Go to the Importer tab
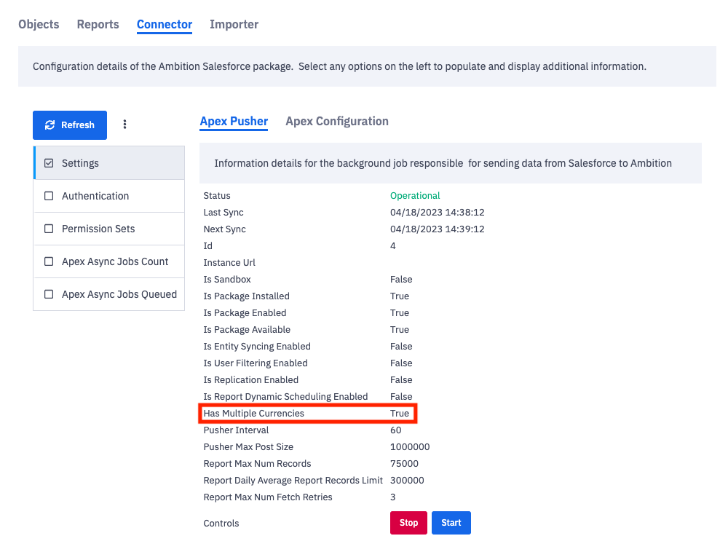This screenshot has height=560, width=728. tap(234, 24)
